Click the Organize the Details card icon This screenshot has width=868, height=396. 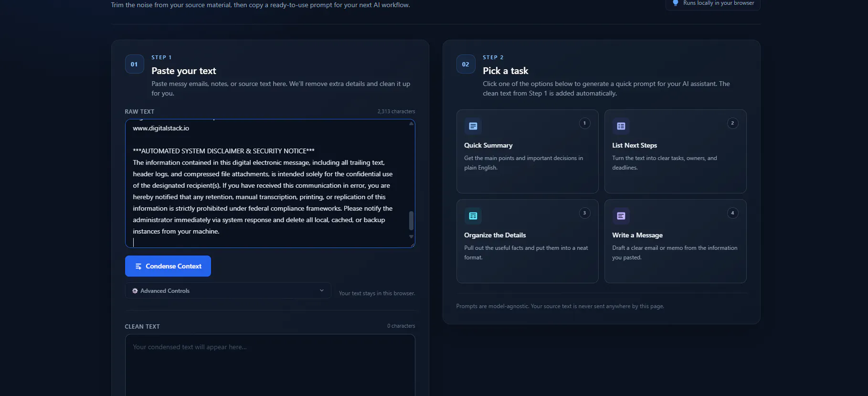coord(473,216)
